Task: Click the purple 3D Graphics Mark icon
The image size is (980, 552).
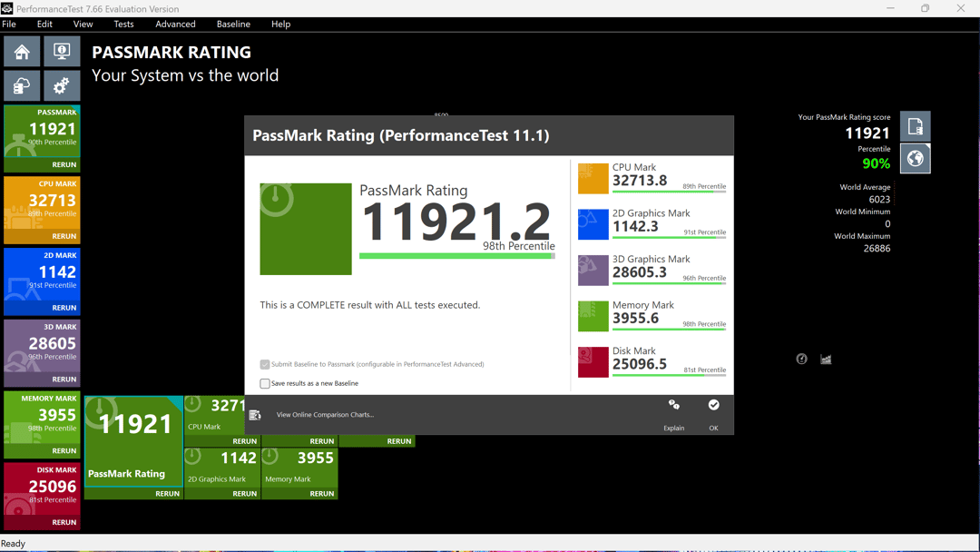Action: click(593, 270)
